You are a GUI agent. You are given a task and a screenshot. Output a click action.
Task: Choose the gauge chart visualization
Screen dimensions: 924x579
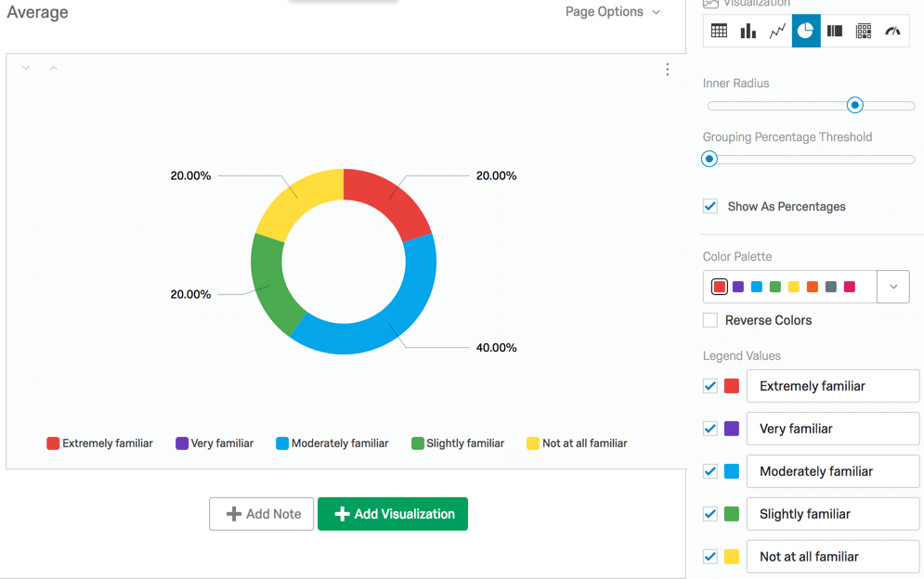(892, 31)
